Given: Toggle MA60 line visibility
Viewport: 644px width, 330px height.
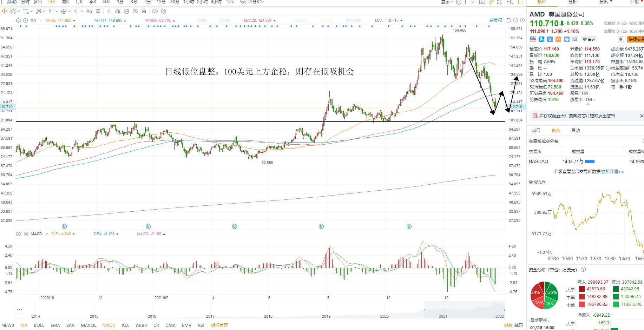Looking at the screenshot, I should [225, 20].
